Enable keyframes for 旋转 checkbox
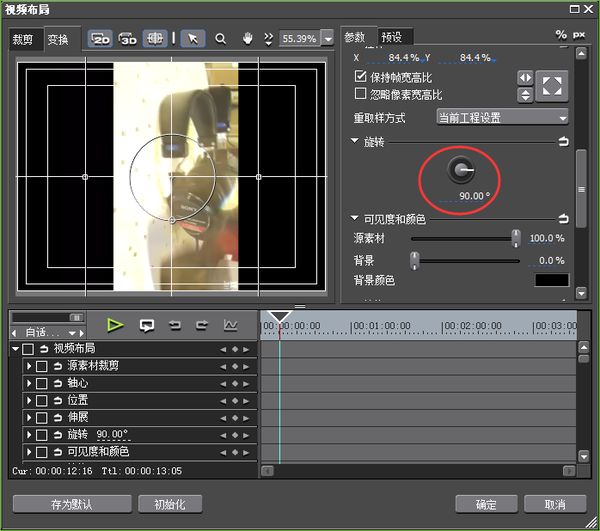The width and height of the screenshot is (600, 531). pos(41,435)
